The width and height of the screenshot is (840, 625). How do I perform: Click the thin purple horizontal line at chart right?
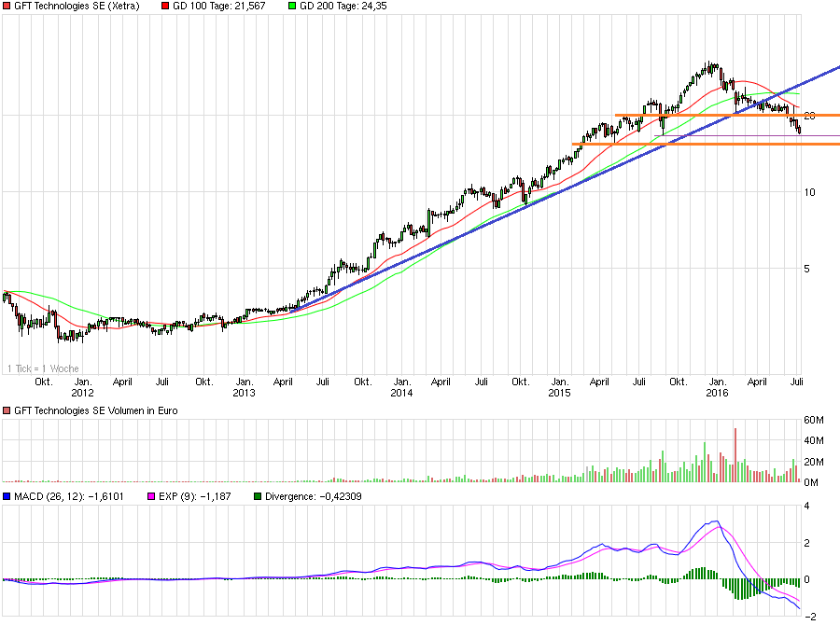747,136
